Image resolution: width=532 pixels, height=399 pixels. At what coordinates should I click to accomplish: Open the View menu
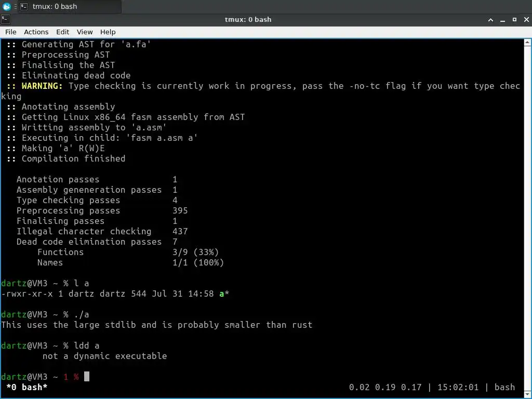tap(85, 32)
